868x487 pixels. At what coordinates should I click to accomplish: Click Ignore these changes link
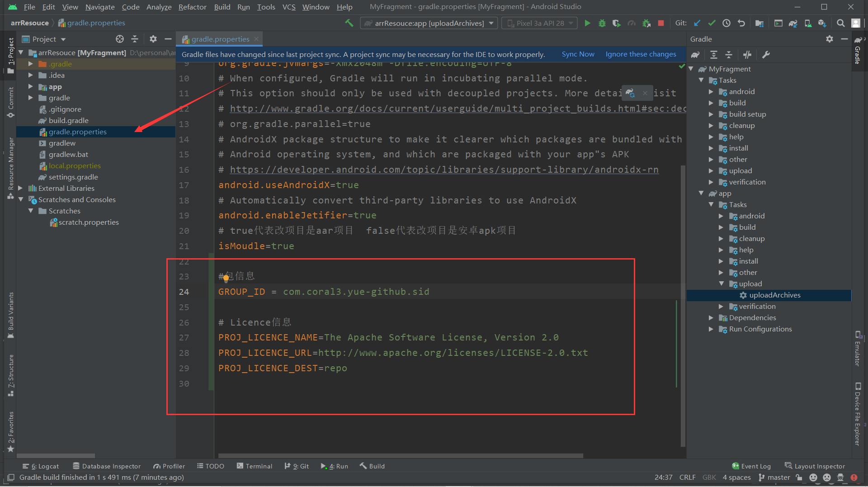click(x=641, y=54)
